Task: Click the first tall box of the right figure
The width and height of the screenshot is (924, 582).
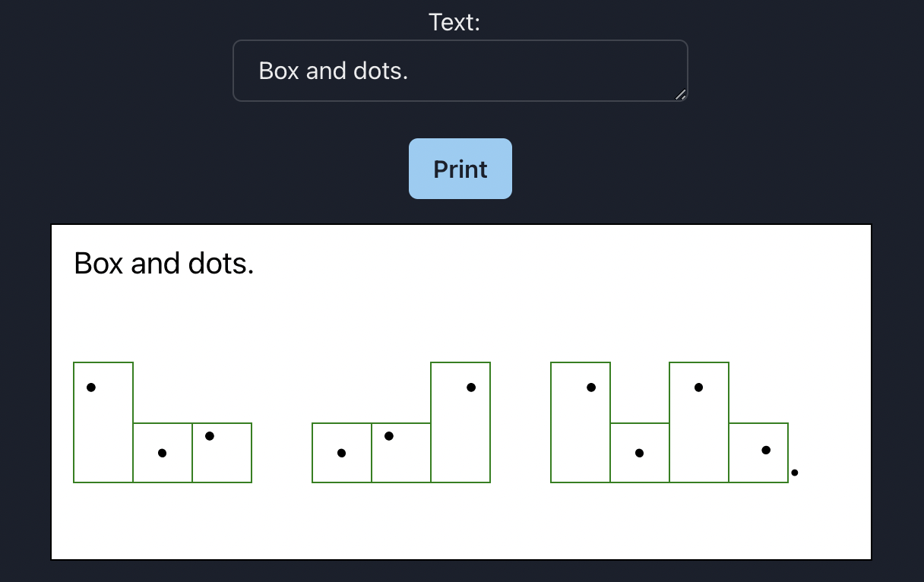Action: click(x=580, y=422)
